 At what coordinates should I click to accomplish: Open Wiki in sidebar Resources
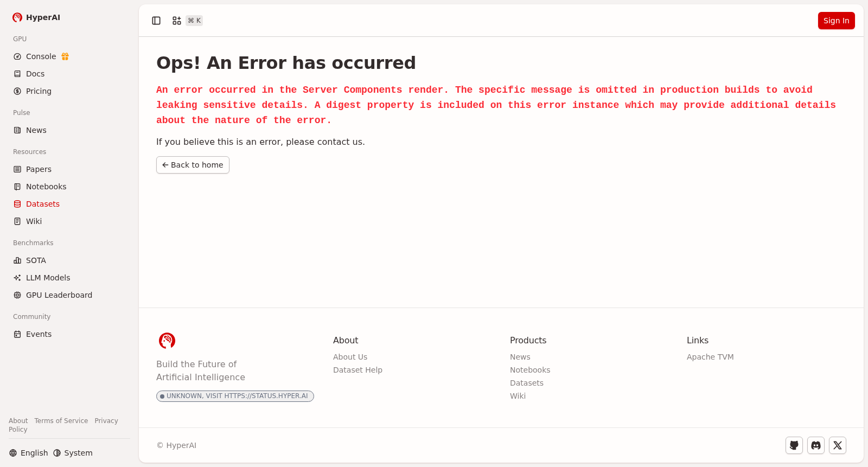click(69, 221)
